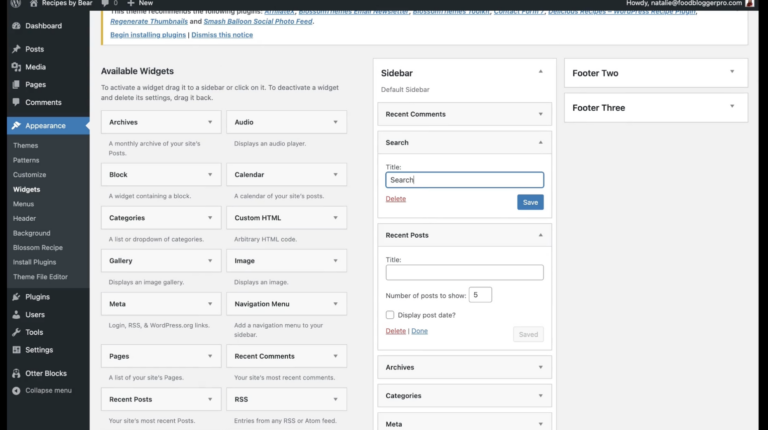Open Regenerate Thumbnails plugin link
The height and width of the screenshot is (430, 768).
pos(149,21)
